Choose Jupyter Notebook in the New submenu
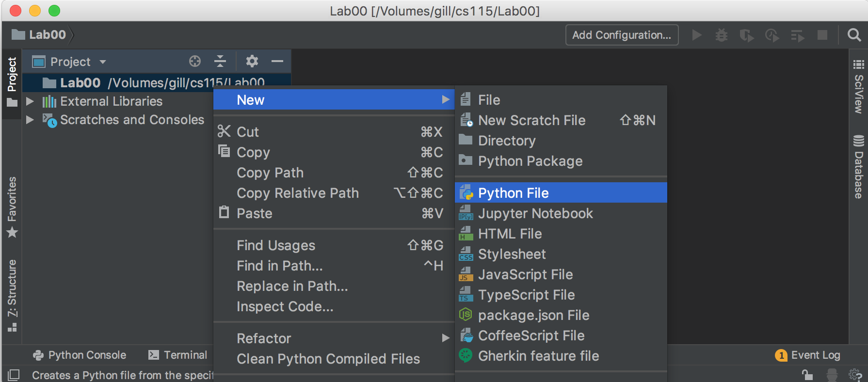This screenshot has height=382, width=868. point(535,213)
